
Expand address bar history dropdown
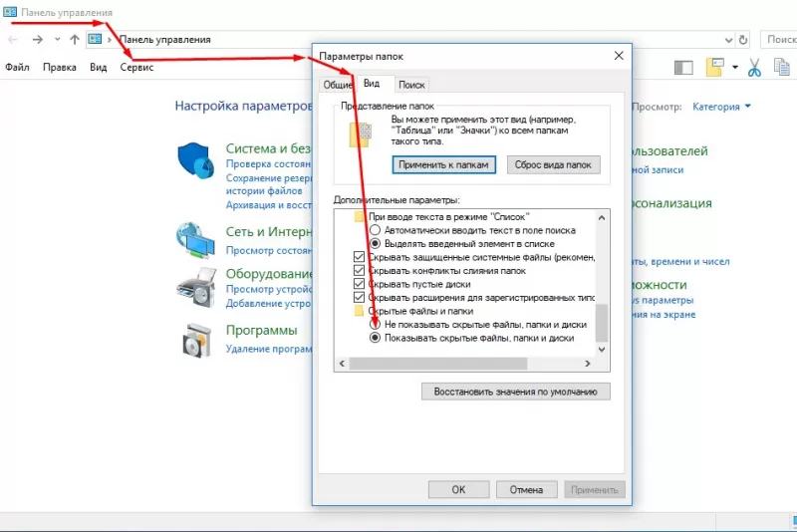pos(728,40)
